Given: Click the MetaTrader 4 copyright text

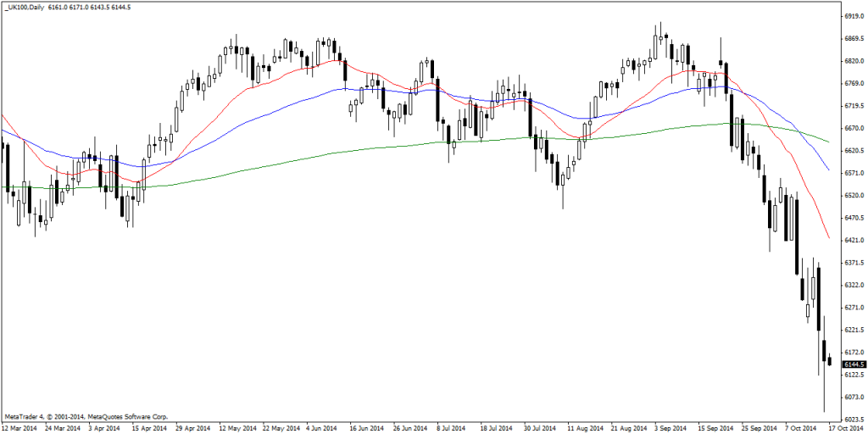Looking at the screenshot, I should (x=86, y=417).
